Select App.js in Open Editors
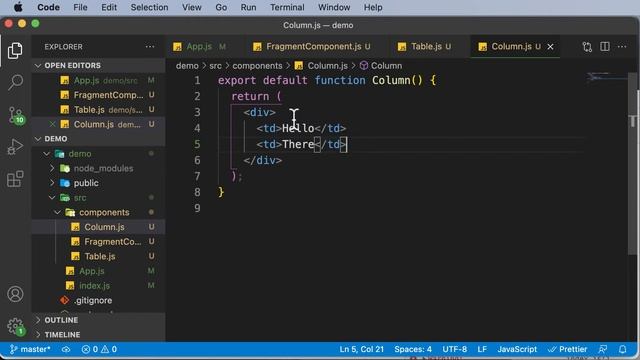 (98, 80)
